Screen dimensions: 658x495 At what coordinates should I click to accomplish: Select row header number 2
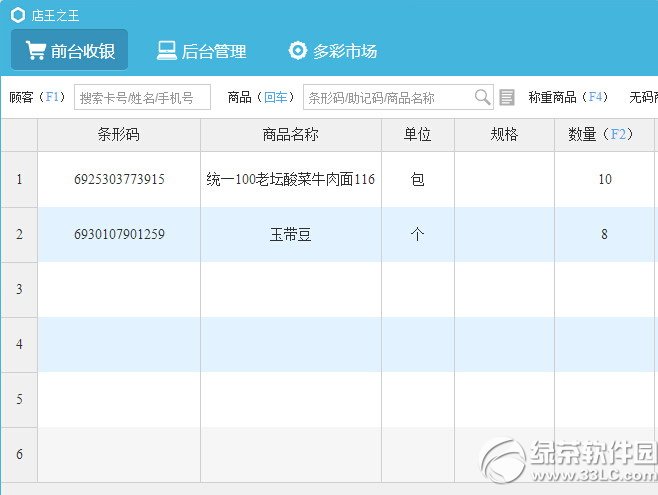(x=19, y=234)
